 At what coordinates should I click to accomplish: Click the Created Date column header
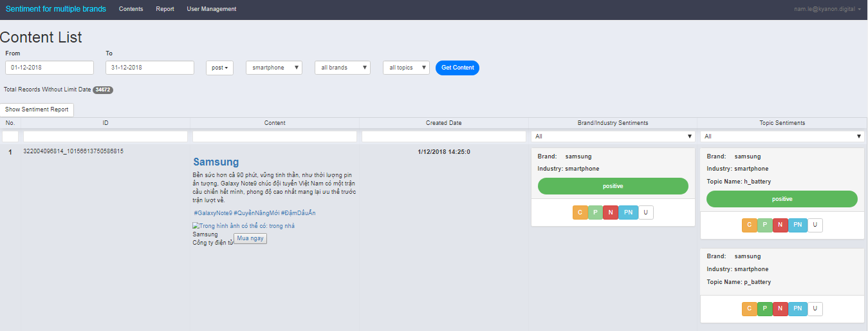444,123
